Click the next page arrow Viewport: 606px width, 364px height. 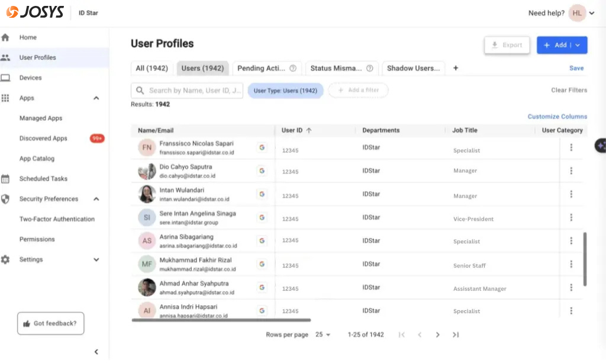coord(438,335)
